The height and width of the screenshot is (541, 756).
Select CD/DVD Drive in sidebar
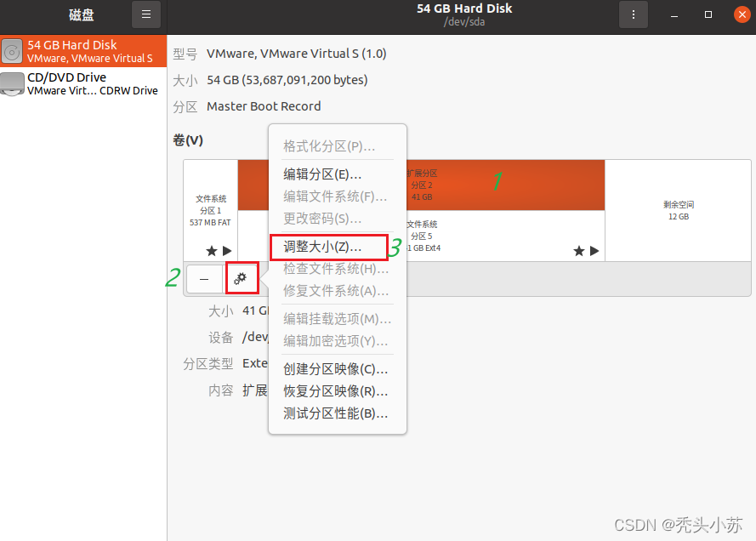[83, 83]
